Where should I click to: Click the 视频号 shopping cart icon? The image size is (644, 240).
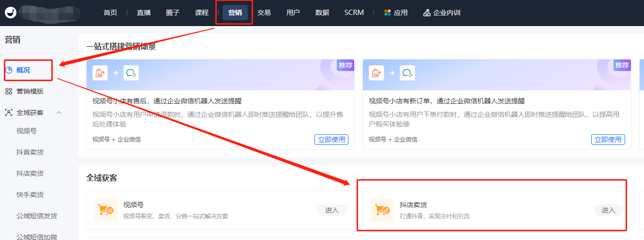tap(106, 210)
